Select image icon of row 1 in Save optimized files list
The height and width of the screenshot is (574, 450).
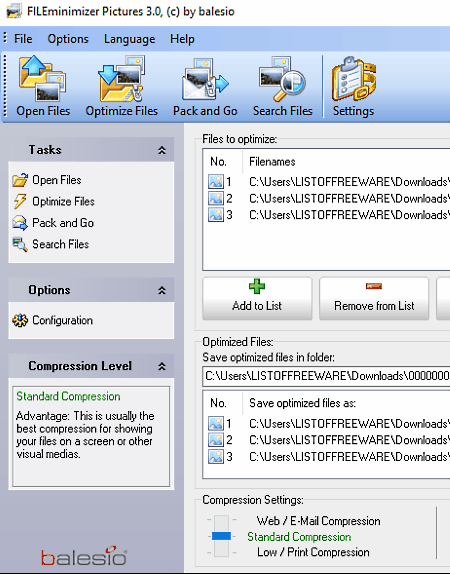point(216,424)
